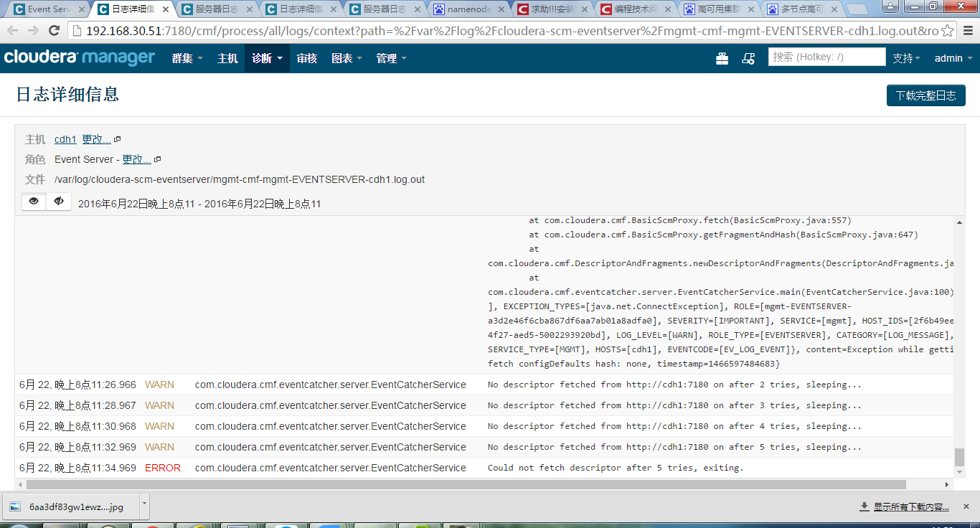Viewport: 980px width, 528px height.
Task: Click the log date range text
Action: click(199, 204)
